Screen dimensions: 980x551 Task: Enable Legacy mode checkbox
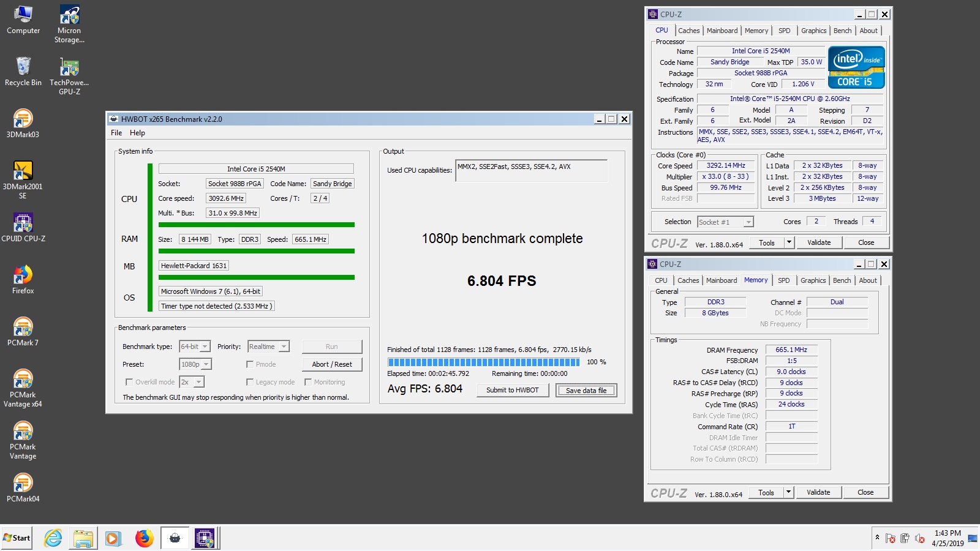coord(250,381)
